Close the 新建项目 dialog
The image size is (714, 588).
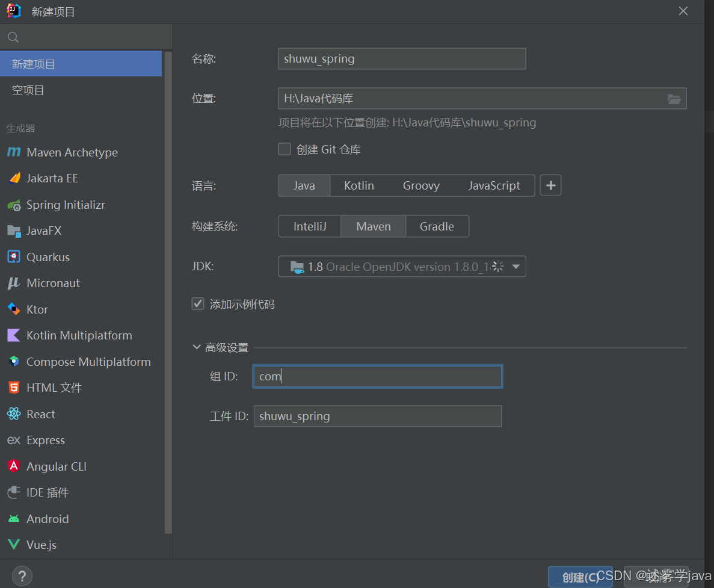tap(683, 11)
